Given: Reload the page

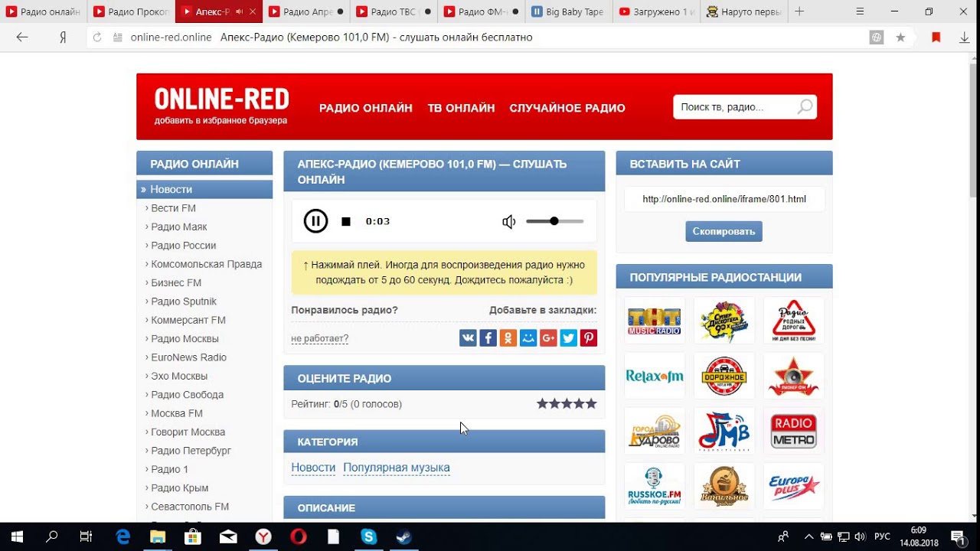Looking at the screenshot, I should pyautogui.click(x=96, y=37).
